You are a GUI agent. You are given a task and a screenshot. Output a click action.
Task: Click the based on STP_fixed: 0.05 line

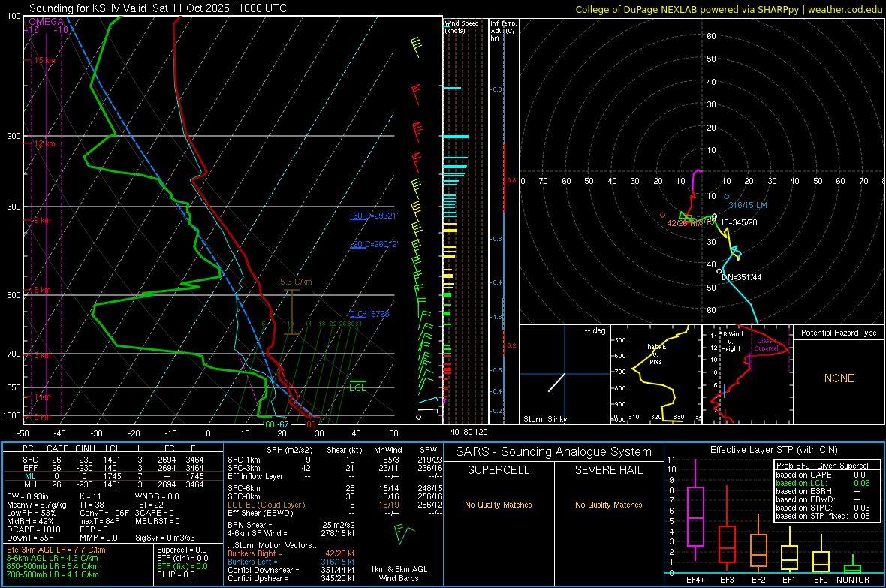pos(823,516)
